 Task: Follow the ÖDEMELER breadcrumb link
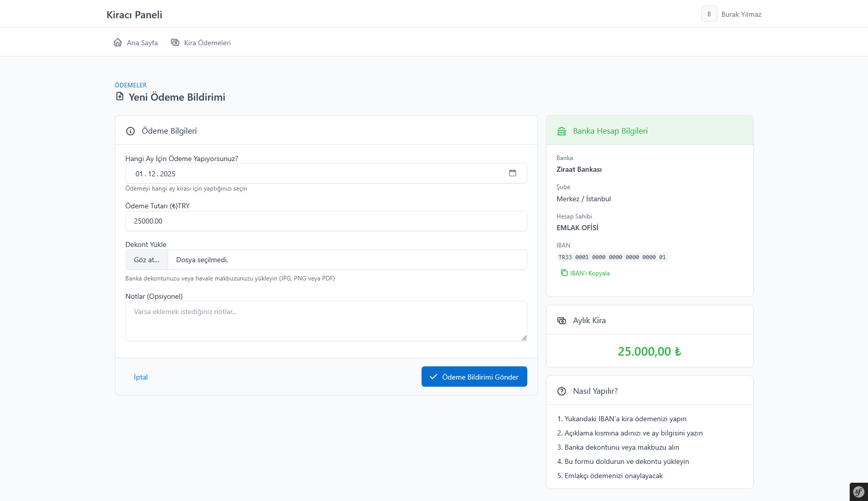(x=131, y=85)
